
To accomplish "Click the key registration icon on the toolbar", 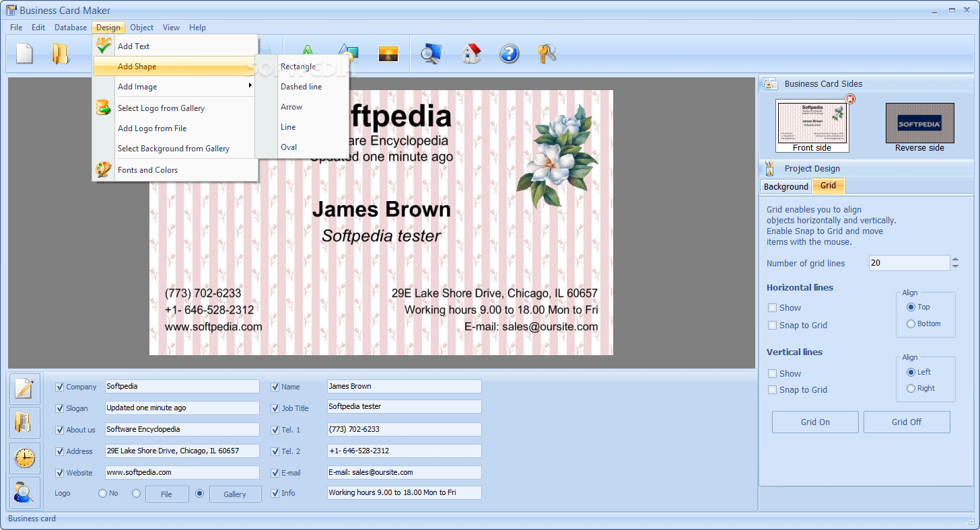I will point(547,54).
